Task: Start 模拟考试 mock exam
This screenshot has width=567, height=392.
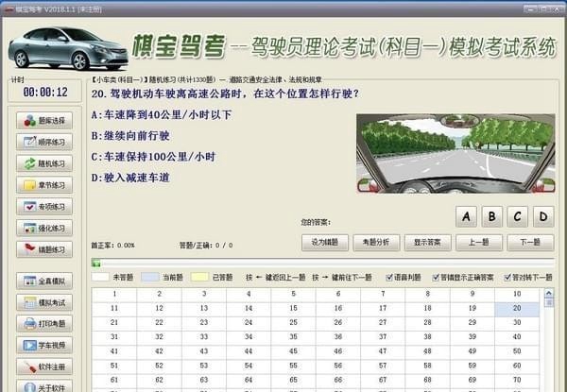Action: pos(44,302)
